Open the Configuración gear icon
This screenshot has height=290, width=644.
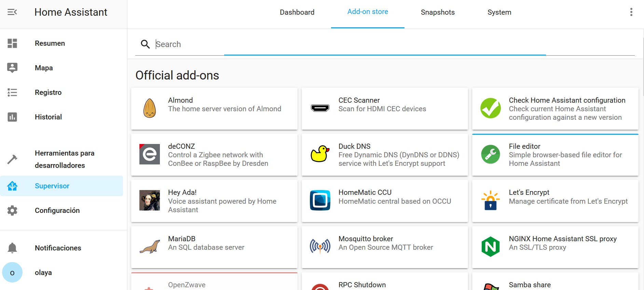click(12, 211)
